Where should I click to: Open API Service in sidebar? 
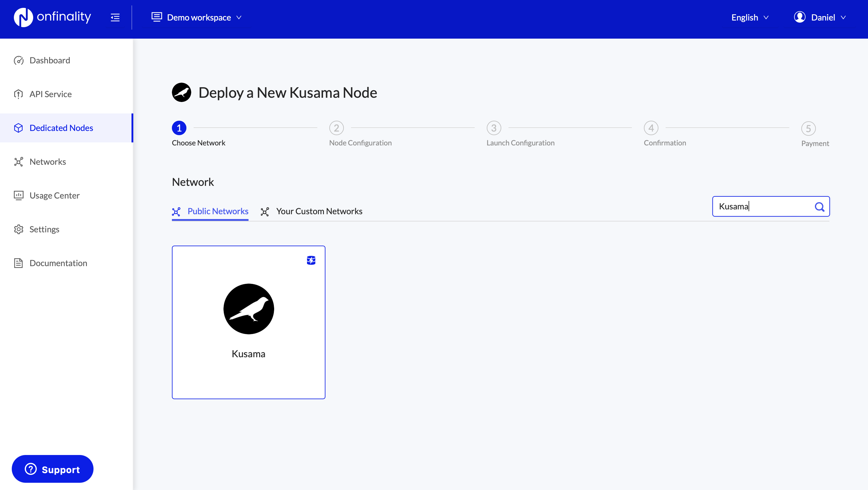coord(50,94)
